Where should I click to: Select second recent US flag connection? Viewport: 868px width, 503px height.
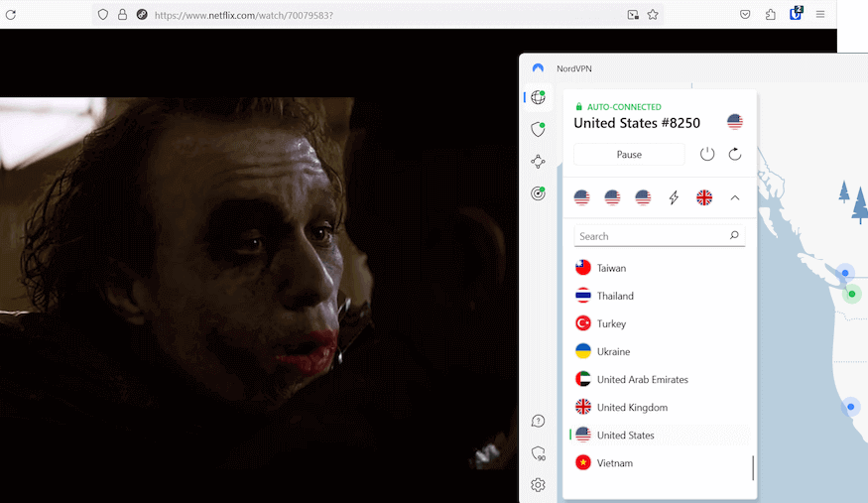pos(612,197)
